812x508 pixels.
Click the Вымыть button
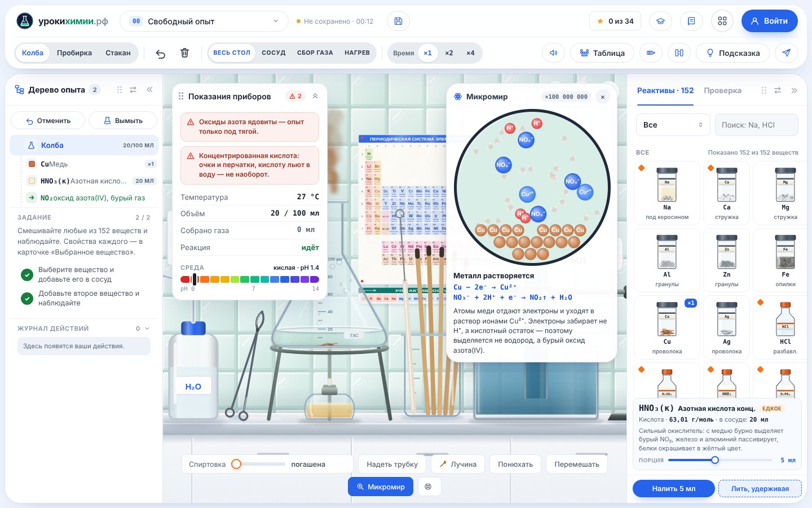click(123, 121)
